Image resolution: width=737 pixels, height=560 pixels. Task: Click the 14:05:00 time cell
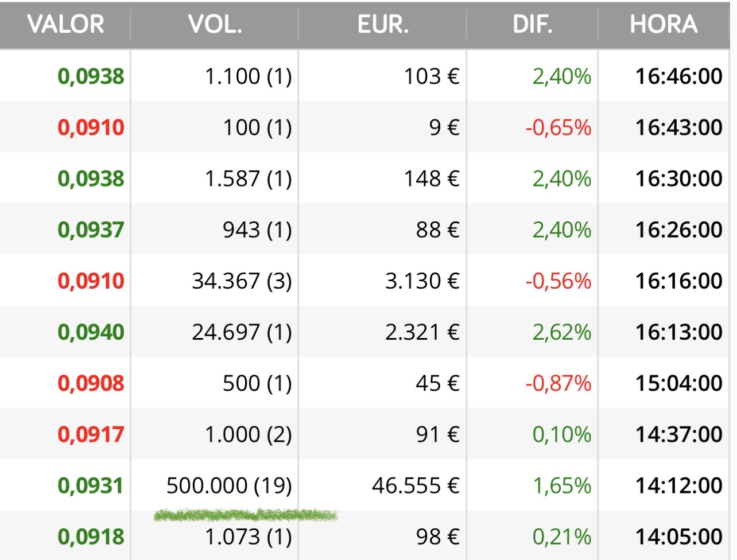coord(678,537)
